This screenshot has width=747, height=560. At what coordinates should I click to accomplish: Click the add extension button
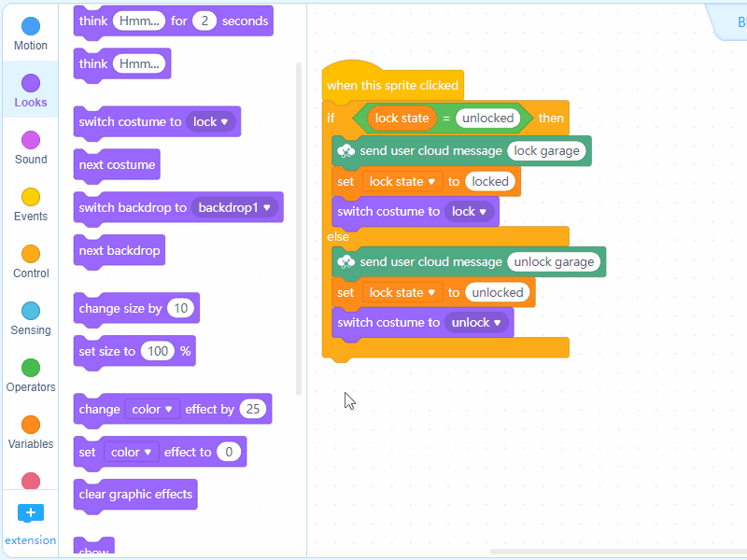pyautogui.click(x=31, y=513)
